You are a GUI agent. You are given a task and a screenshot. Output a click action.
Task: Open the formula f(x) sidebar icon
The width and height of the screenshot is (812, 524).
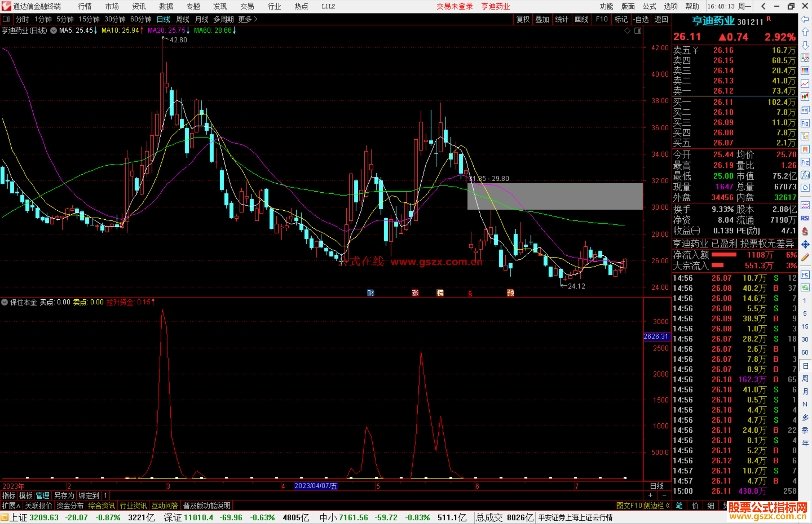805,175
